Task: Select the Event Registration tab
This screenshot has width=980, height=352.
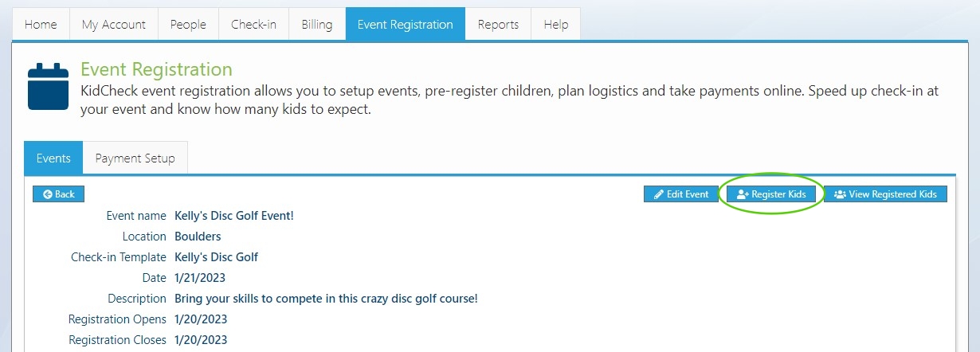Action: pyautogui.click(x=406, y=24)
